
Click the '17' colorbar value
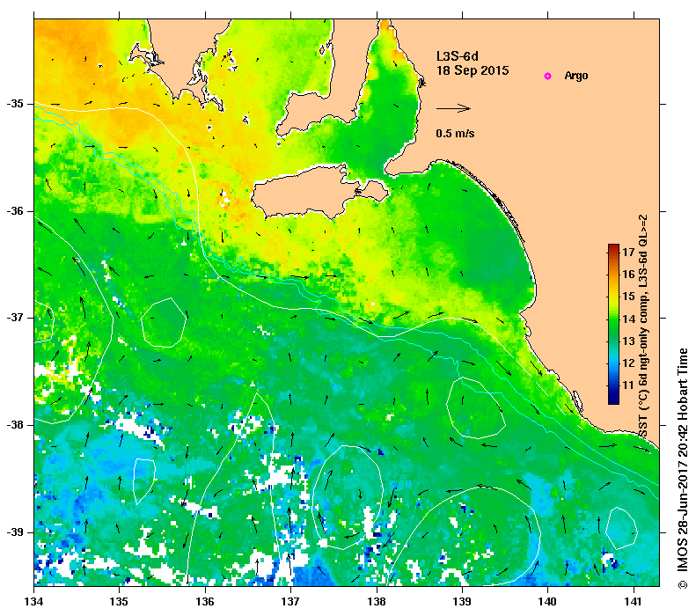tap(628, 252)
